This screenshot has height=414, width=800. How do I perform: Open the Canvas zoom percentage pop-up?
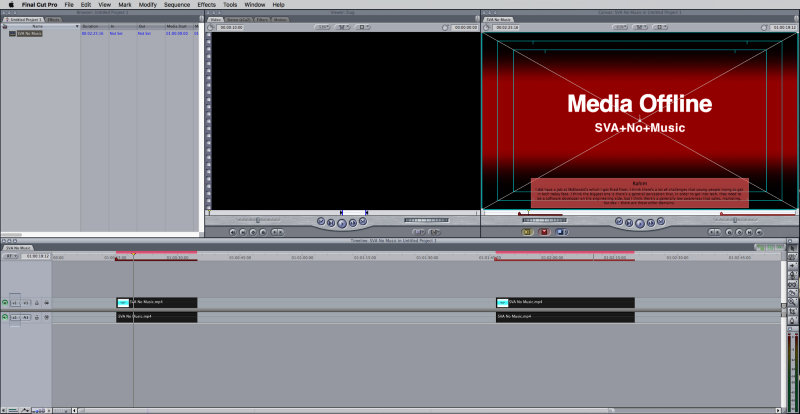coord(620,27)
